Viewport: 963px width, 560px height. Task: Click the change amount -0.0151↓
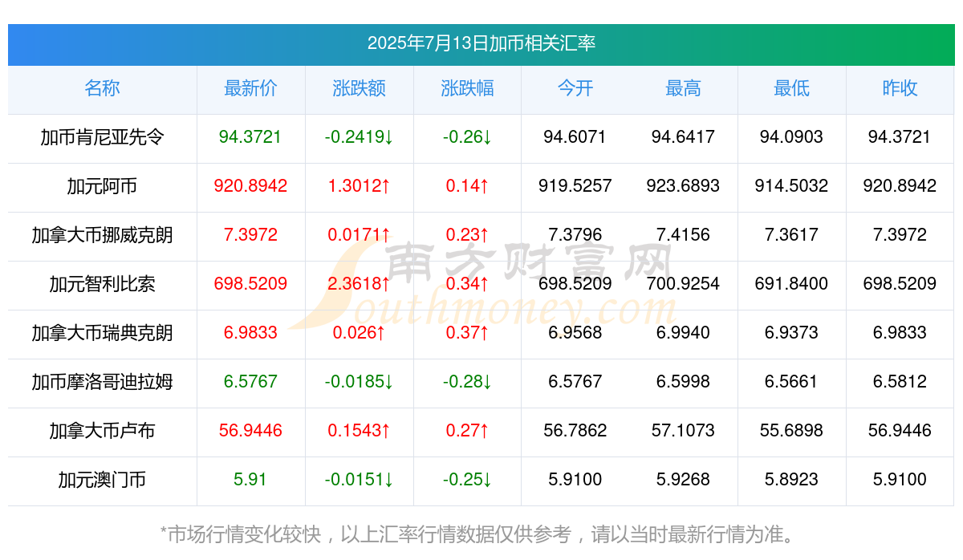tap(359, 480)
